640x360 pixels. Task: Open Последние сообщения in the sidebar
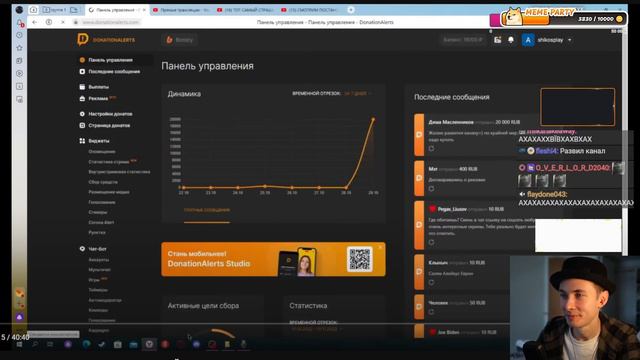click(x=114, y=71)
